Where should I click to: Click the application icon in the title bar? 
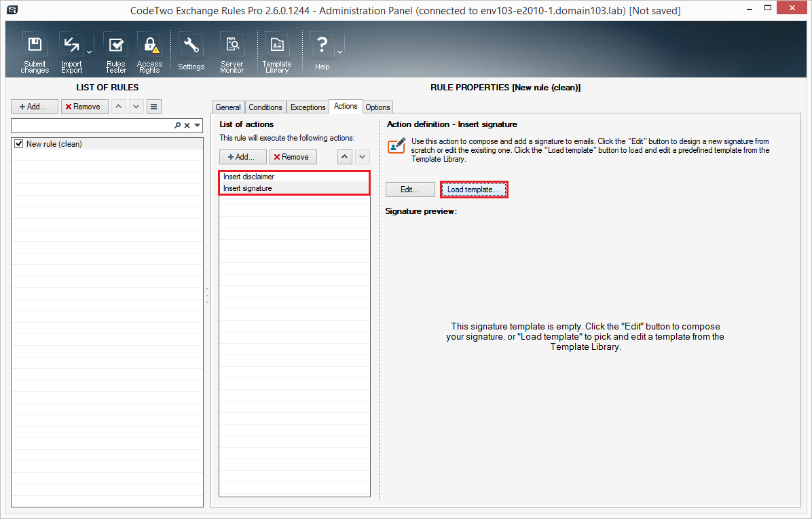[12, 10]
